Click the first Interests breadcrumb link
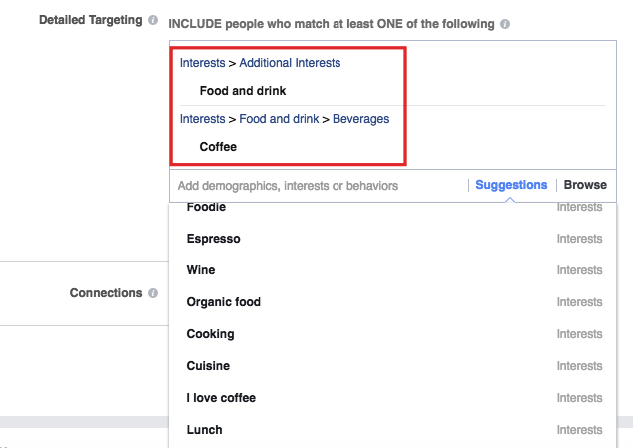This screenshot has width=633, height=448. [x=202, y=63]
